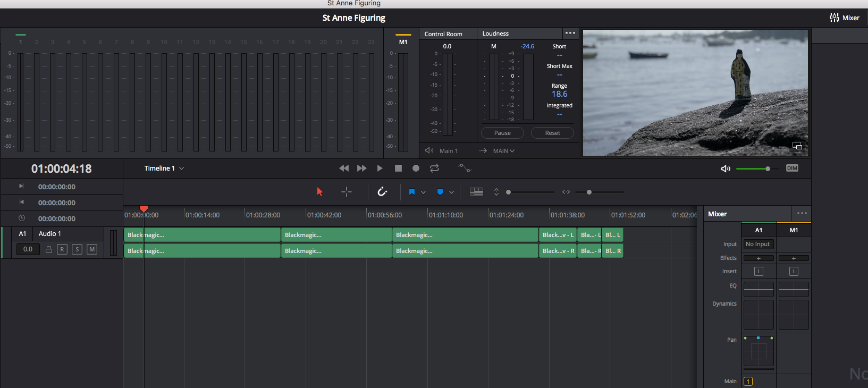Click the red playhead marker on the ruler
868x388 pixels.
[144, 209]
